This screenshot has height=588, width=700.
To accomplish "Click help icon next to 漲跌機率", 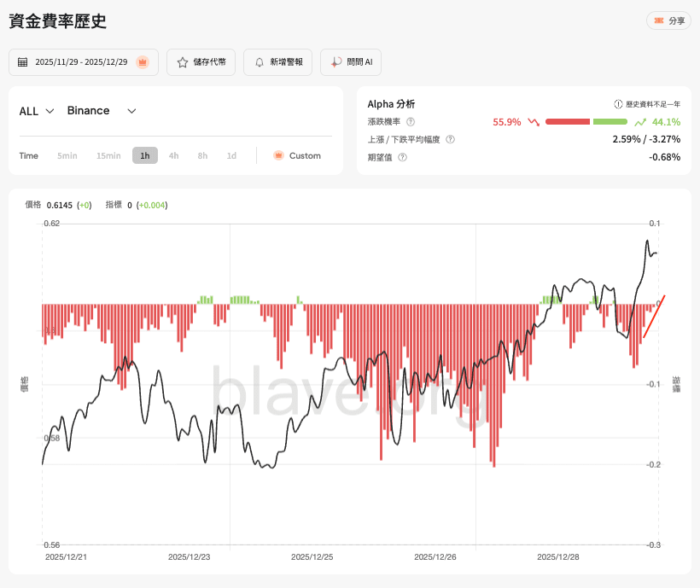I will 411,122.
